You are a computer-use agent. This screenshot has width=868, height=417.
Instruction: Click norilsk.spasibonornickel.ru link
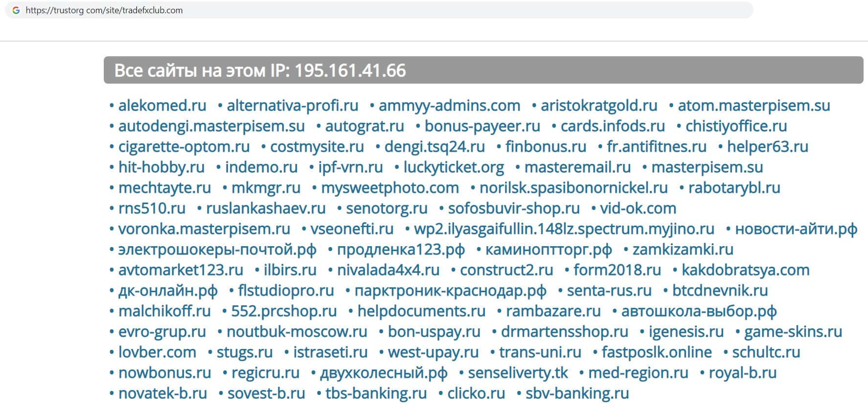573,188
